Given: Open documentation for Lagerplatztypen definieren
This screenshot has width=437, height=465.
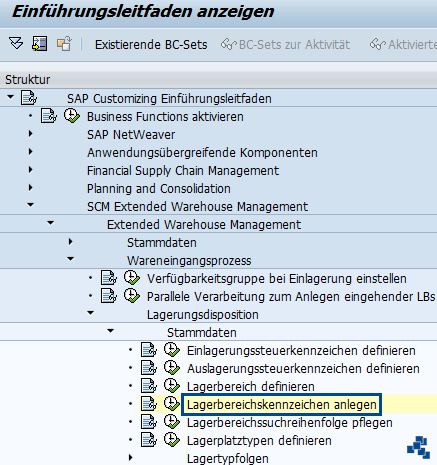Looking at the screenshot, I should (x=149, y=440).
